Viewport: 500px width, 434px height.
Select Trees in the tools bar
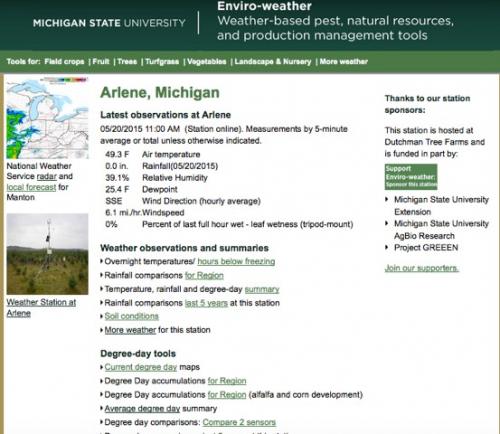[127, 62]
